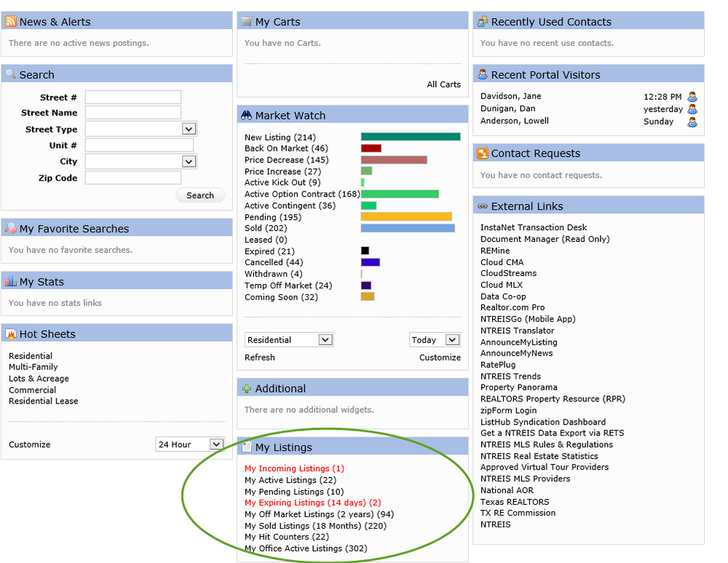Click the Recently Used Contacts header icon

pyautogui.click(x=481, y=22)
